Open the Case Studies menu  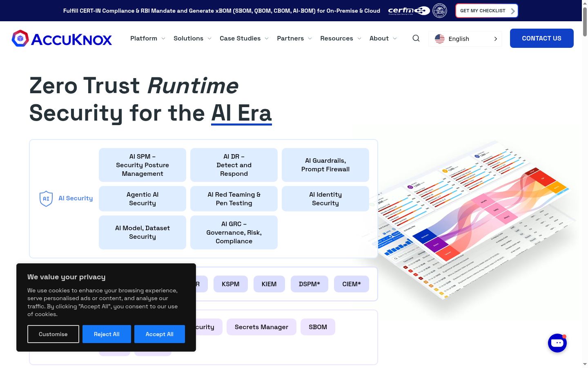point(240,38)
